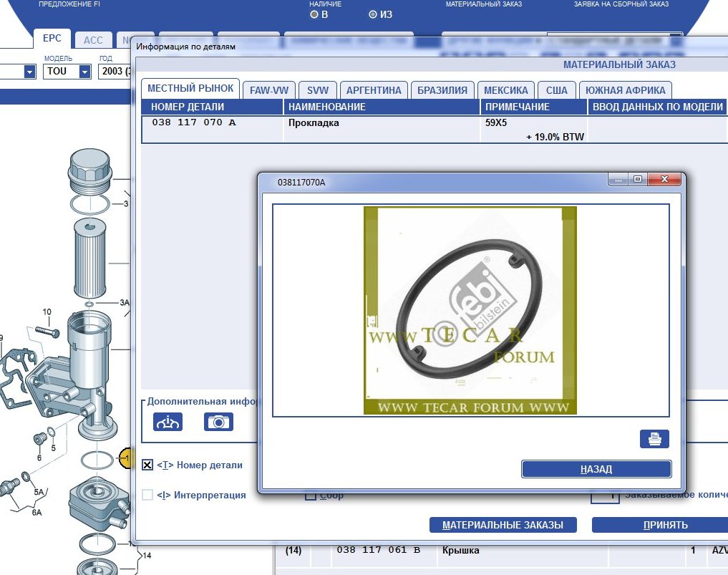
Task: Maximize the 038117070A image window
Action: tap(638, 179)
